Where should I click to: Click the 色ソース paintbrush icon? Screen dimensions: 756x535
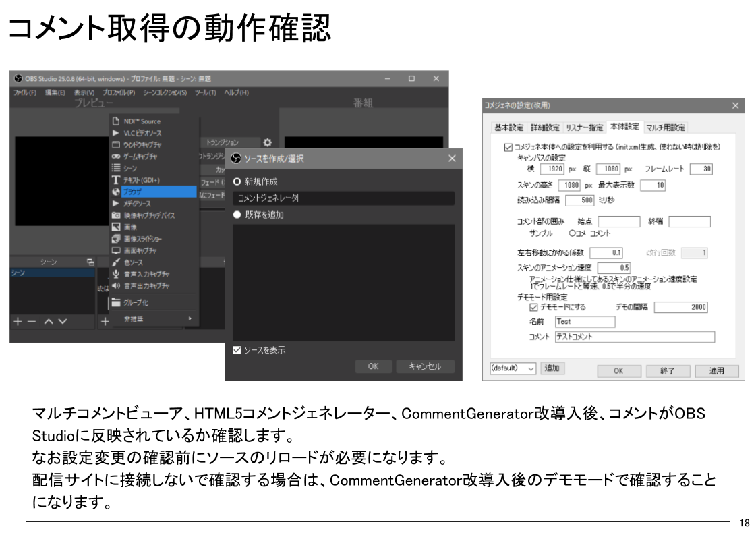click(116, 262)
